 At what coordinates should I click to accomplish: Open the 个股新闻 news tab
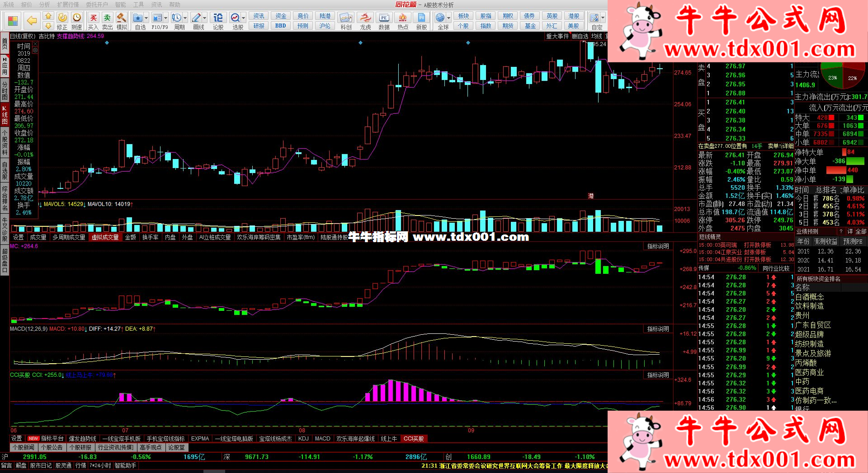click(x=24, y=447)
